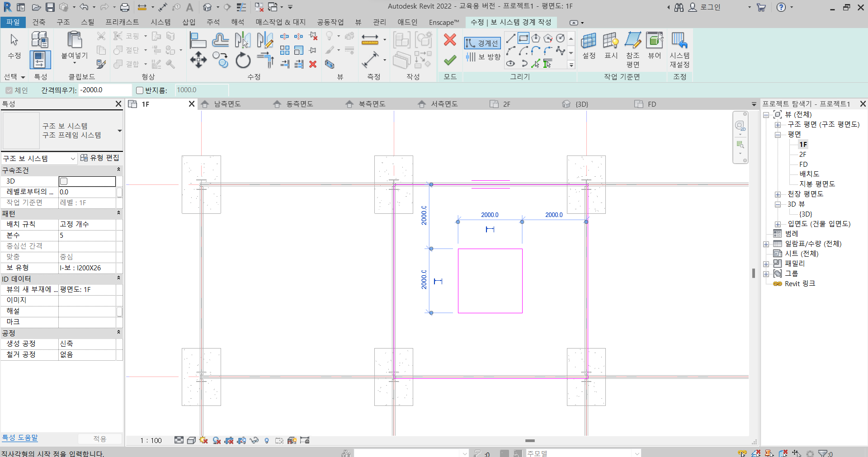Click the Show work plane icon (표시)
The width and height of the screenshot is (868, 457).
tap(611, 45)
